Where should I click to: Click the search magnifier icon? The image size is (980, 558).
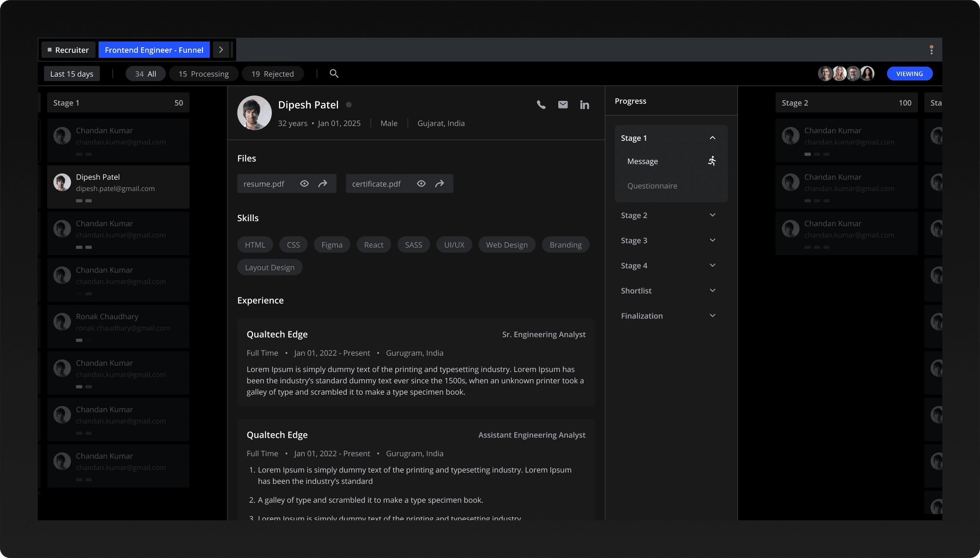334,74
